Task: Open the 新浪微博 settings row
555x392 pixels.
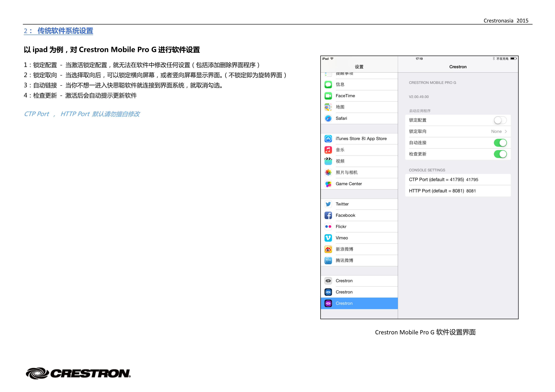Action: click(359, 249)
